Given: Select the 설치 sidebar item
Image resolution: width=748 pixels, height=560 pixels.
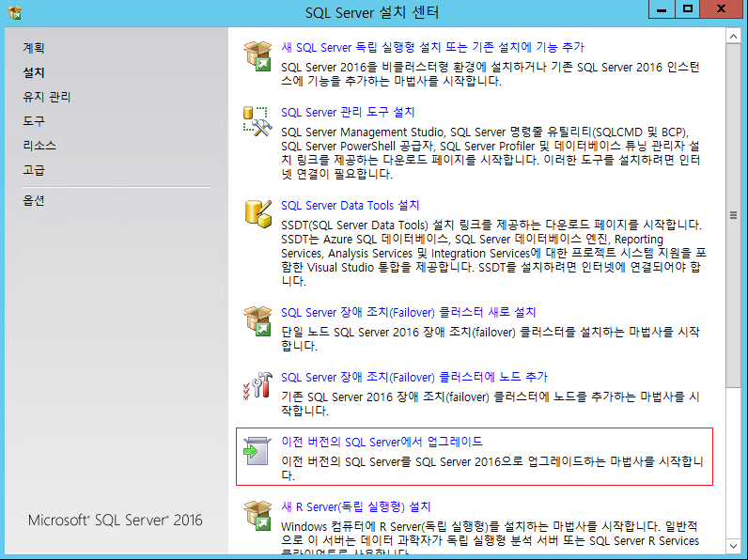Looking at the screenshot, I should pyautogui.click(x=34, y=72).
